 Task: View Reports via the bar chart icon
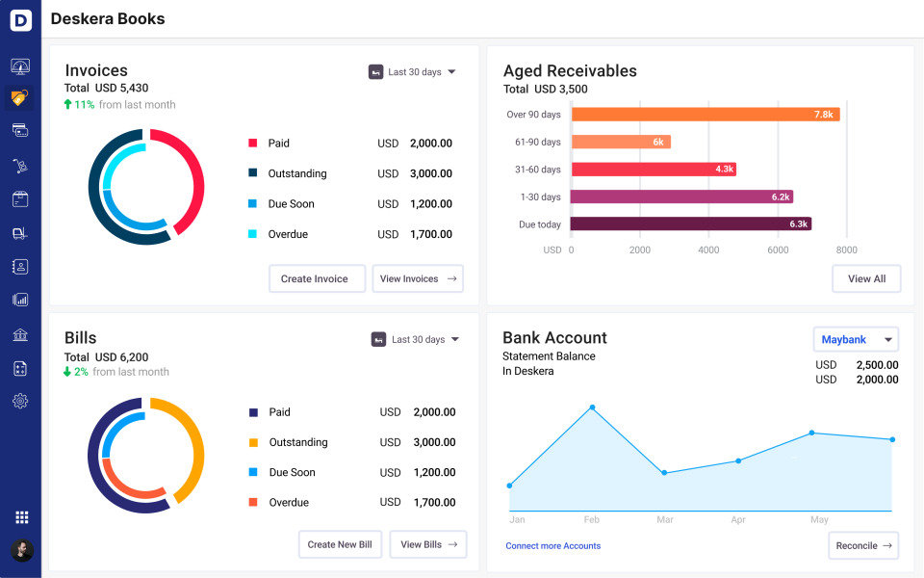point(21,300)
